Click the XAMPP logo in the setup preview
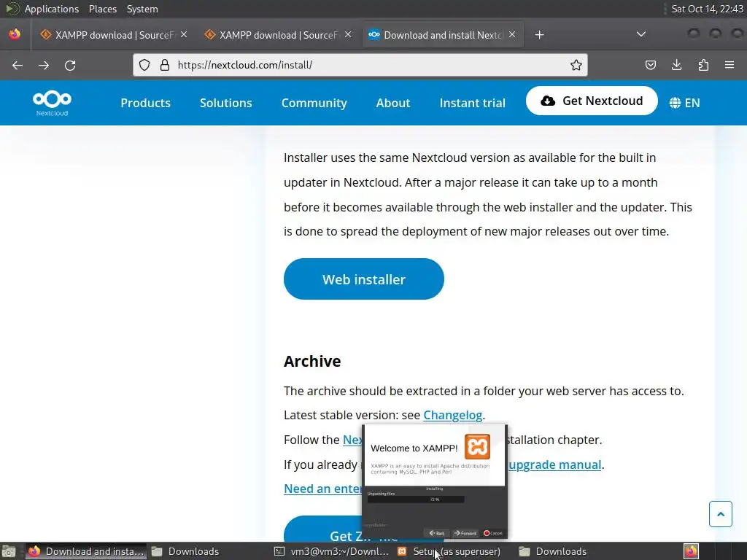The image size is (747, 560). [x=477, y=446]
